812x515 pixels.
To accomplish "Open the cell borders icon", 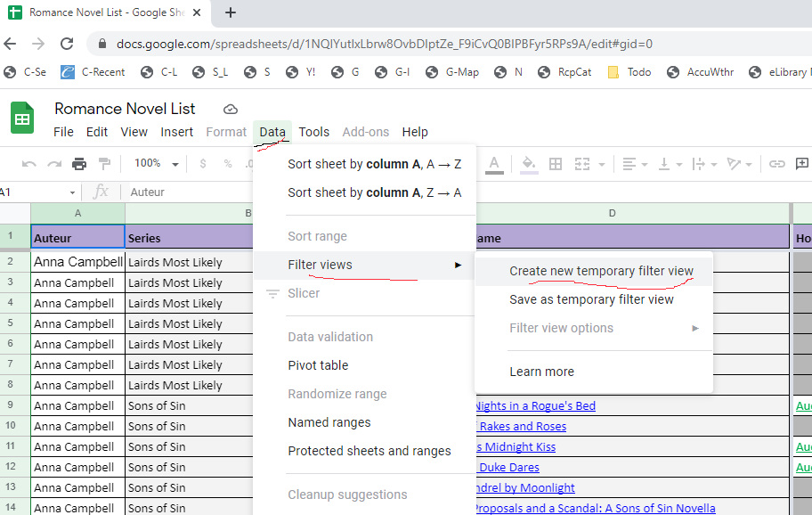I will tap(556, 164).
